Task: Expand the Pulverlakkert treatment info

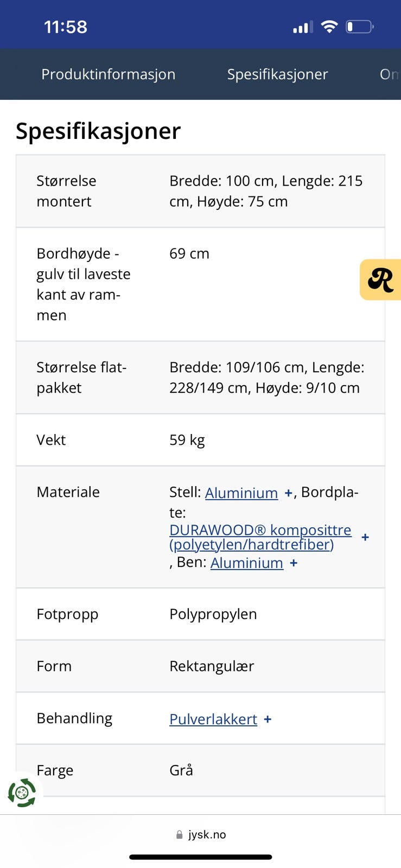Action: pyautogui.click(x=268, y=718)
